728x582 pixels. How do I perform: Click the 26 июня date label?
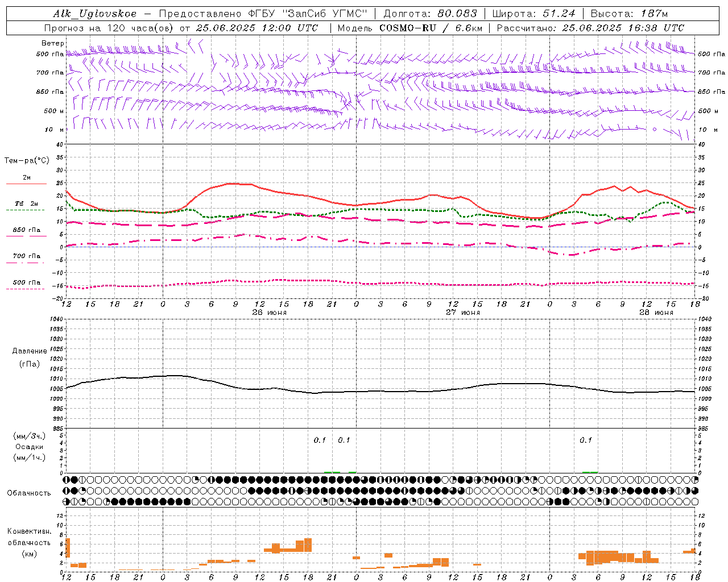(270, 313)
